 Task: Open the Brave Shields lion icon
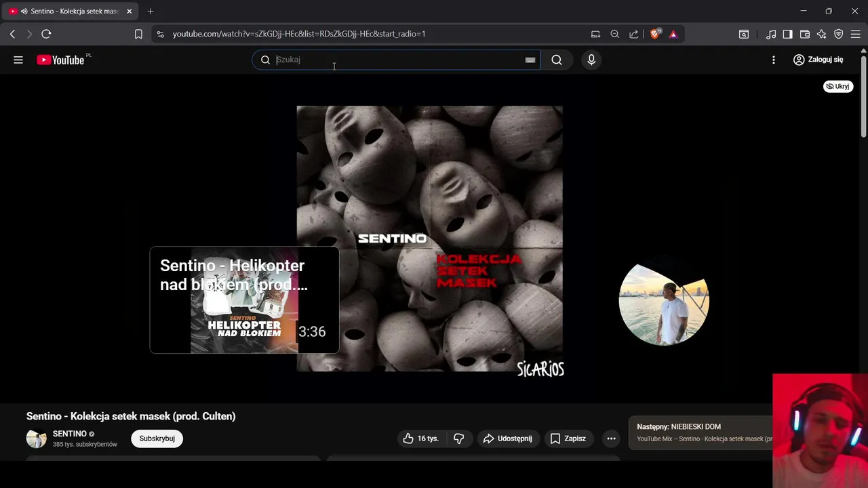655,34
